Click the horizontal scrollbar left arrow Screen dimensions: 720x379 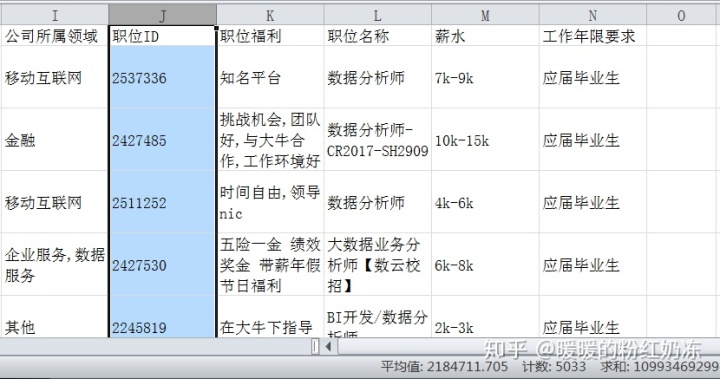coord(328,346)
